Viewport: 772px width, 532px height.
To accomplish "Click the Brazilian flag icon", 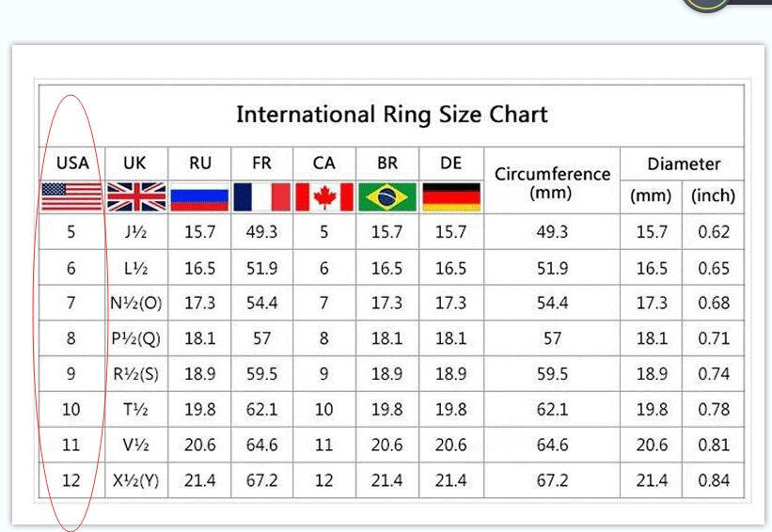I will tap(387, 196).
